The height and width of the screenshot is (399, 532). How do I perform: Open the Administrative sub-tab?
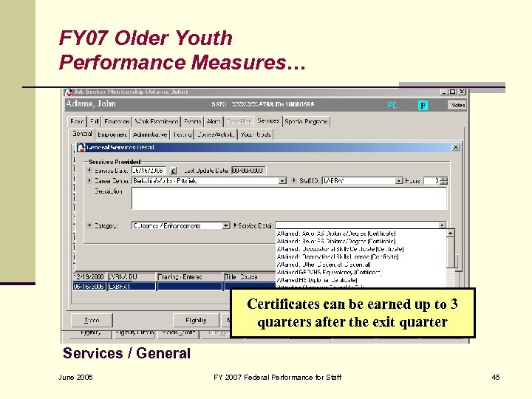coord(150,134)
